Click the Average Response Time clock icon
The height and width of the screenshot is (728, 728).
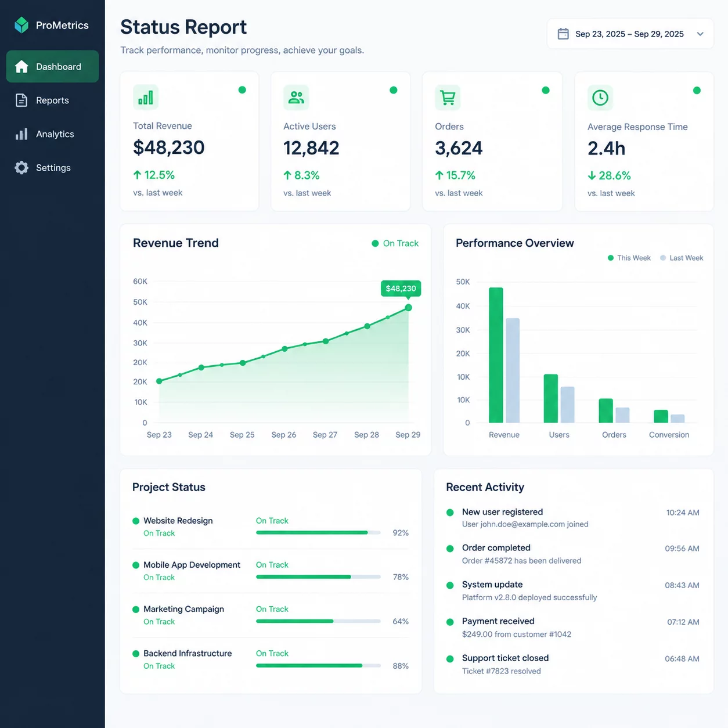click(x=600, y=98)
